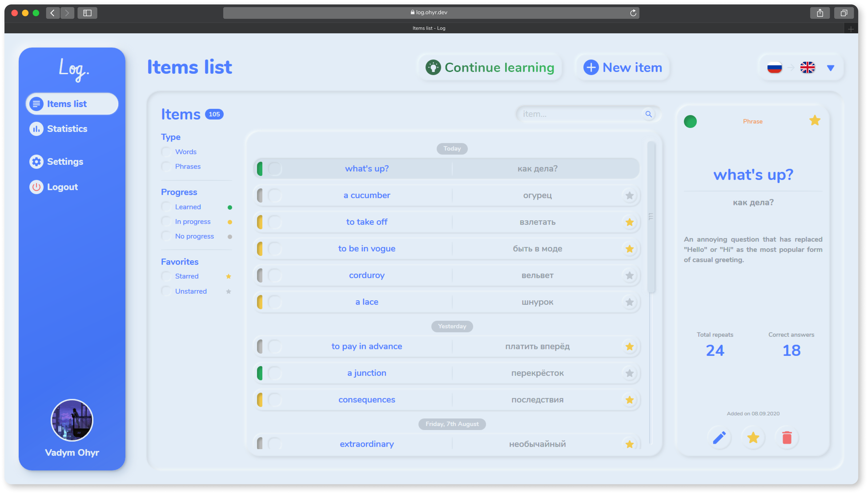Check the Learned progress filter
The height and width of the screenshot is (494, 868).
(x=166, y=207)
